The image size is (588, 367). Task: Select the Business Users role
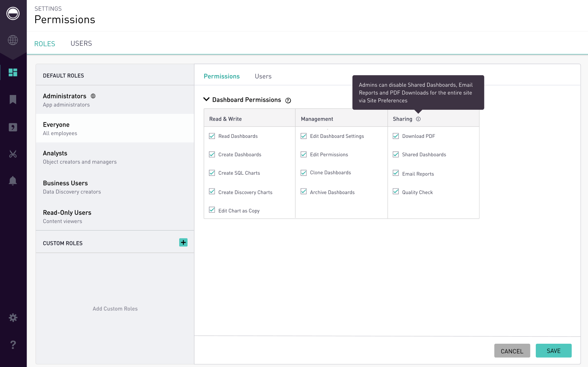coord(115,187)
